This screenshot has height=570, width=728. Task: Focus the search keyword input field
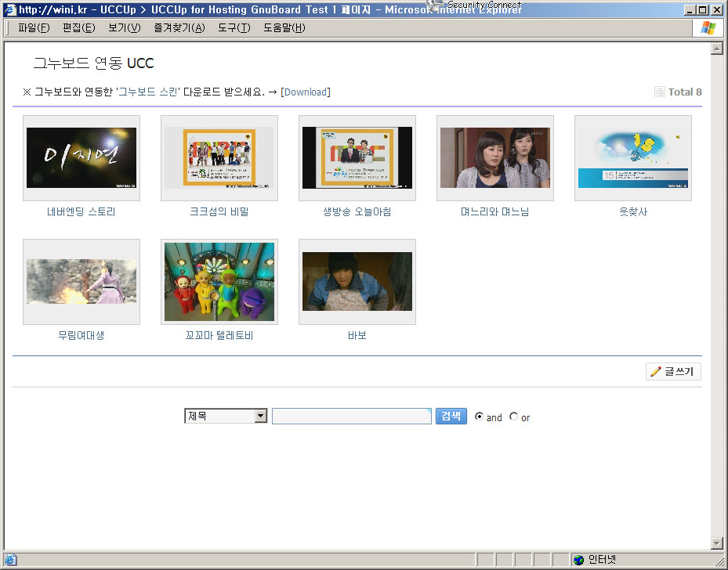[x=352, y=416]
